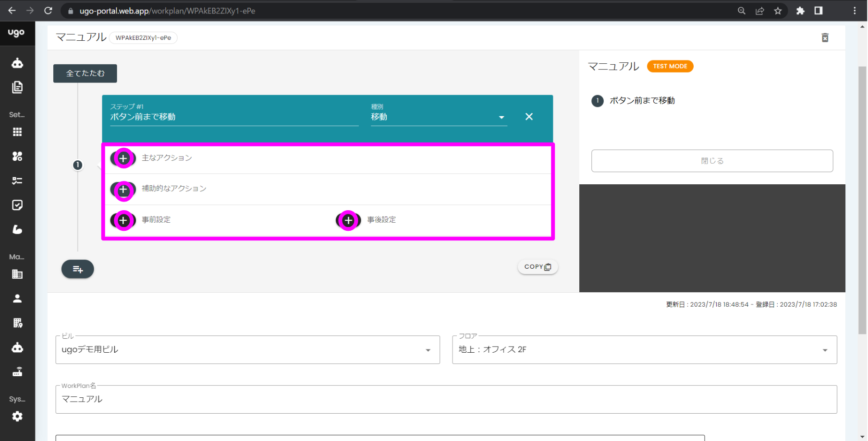Add a new step with the list-plus button
The image size is (868, 441).
(78, 269)
